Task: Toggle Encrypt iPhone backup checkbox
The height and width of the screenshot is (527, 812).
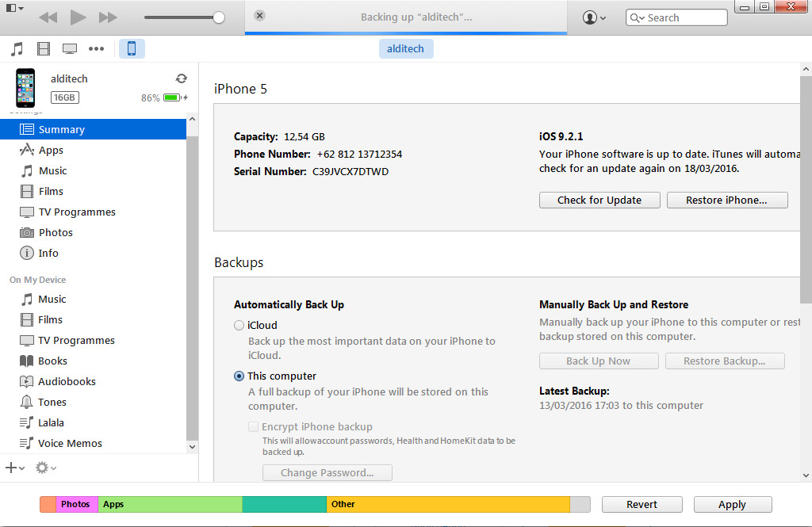Action: [x=253, y=427]
